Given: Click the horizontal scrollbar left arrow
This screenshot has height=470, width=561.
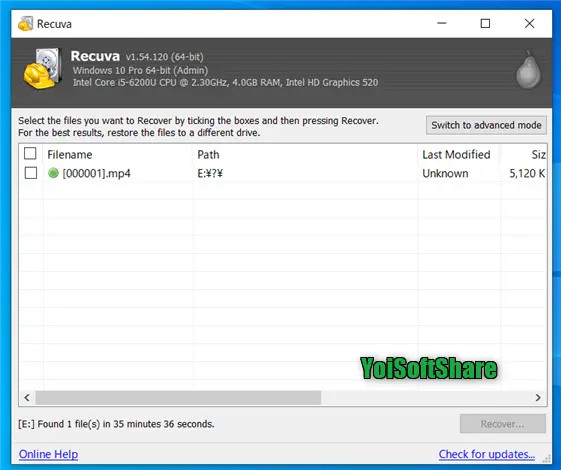Looking at the screenshot, I should point(27,397).
